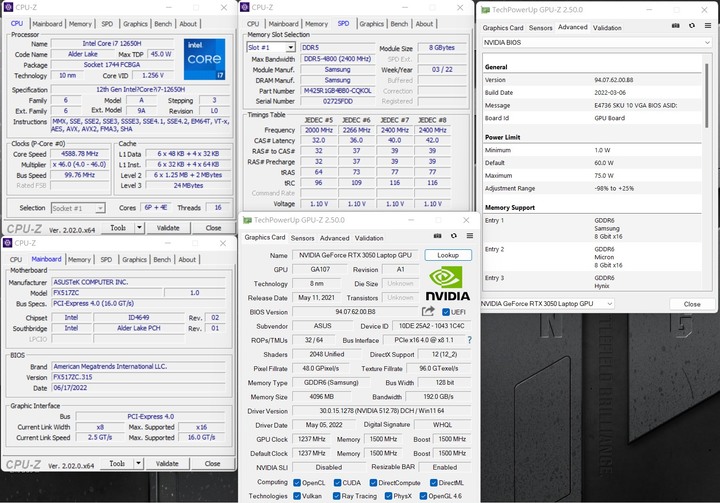This screenshot has height=503, width=720.
Task: Click the BIOS Version field FX517ZC.315
Action: pos(138,377)
